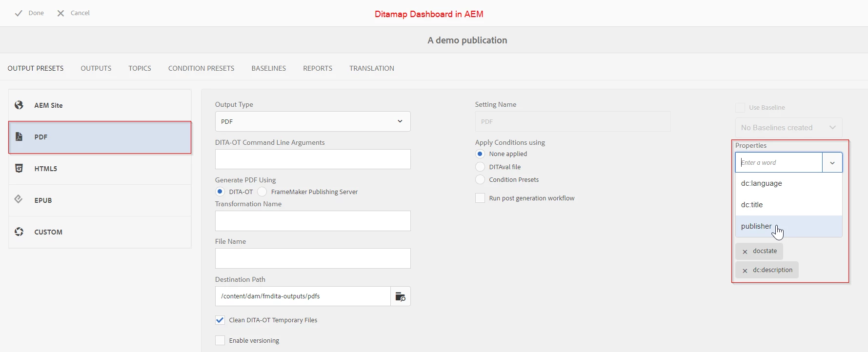The image size is (868, 352).
Task: Select DITA-OT radio button
Action: (x=220, y=192)
